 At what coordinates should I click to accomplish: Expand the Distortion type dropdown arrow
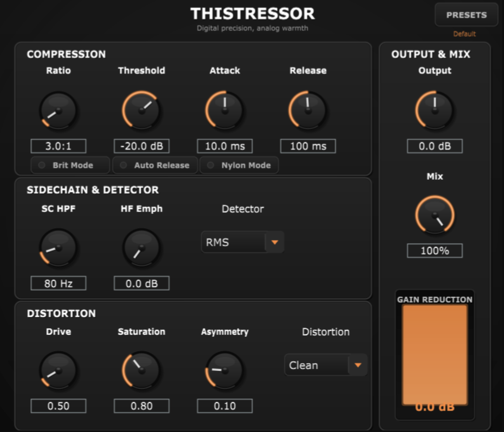tap(358, 365)
